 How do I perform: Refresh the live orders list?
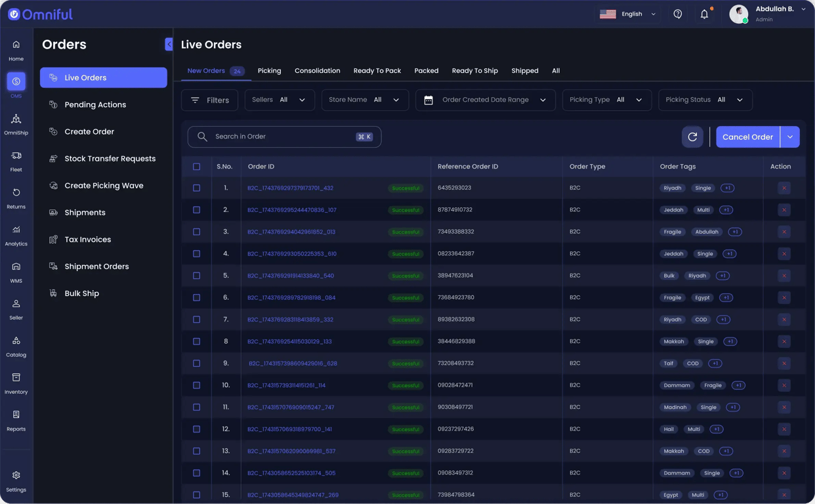coord(692,136)
